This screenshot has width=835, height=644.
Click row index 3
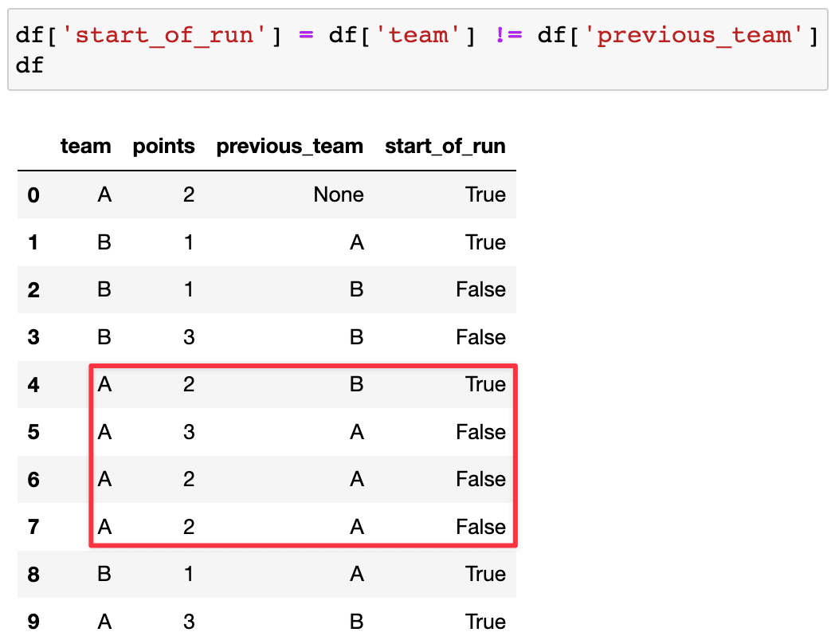[x=33, y=337]
